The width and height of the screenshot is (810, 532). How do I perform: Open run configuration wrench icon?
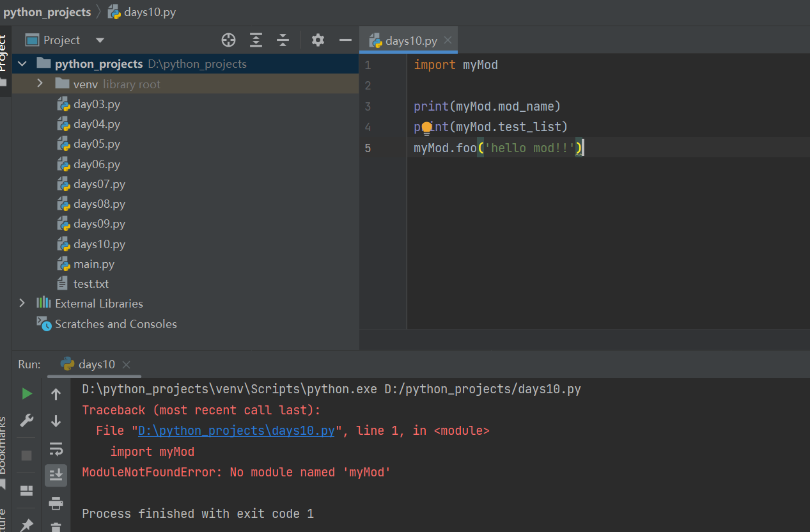coord(27,421)
